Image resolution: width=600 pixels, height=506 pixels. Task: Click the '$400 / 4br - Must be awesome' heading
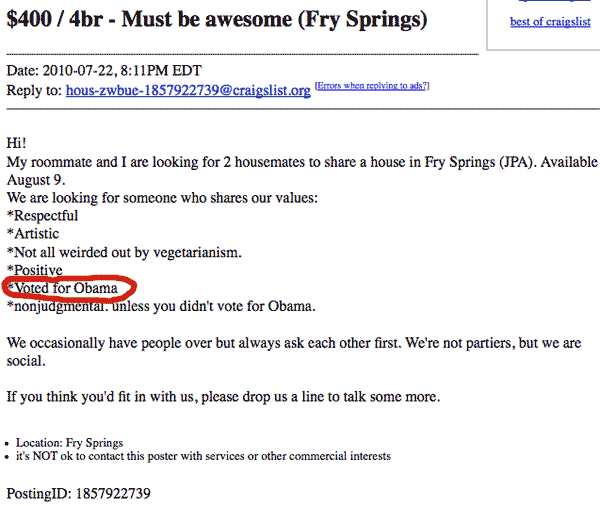tap(217, 19)
